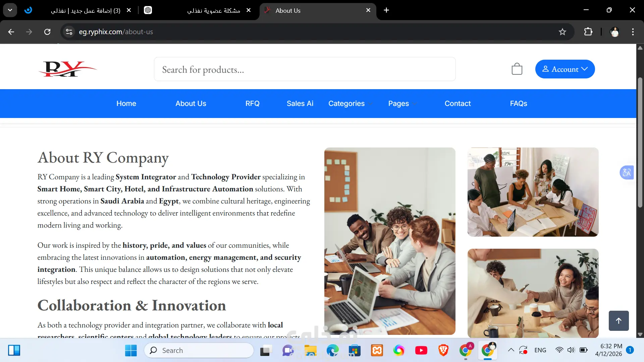Viewport: 644px width, 362px height.
Task: Click the scroll-to-top arrow button
Action: (619, 321)
